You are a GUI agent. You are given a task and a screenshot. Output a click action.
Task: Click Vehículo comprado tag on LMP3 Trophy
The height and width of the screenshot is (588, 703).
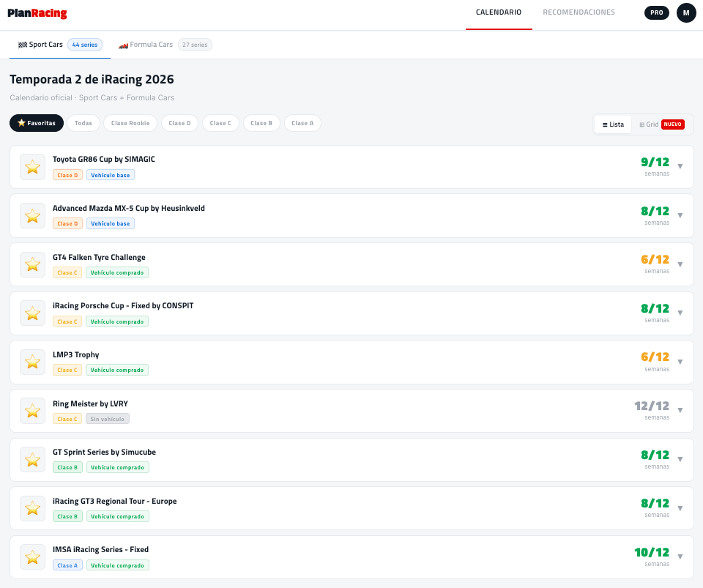pos(117,371)
